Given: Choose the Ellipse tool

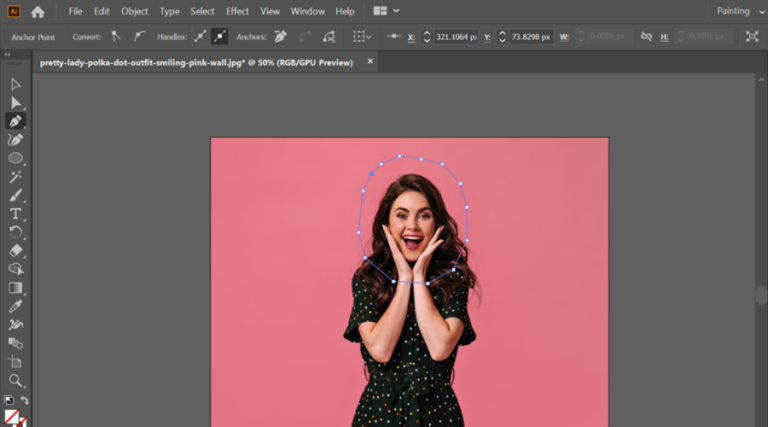Looking at the screenshot, I should point(16,158).
